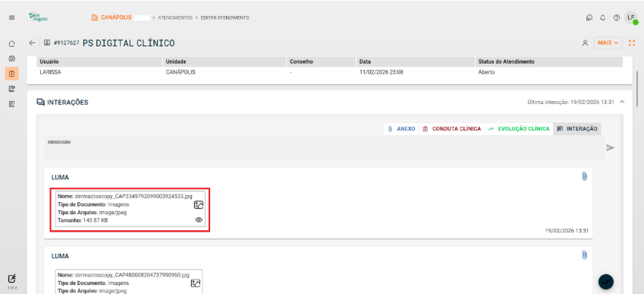Click the floating double-check button

tap(606, 282)
